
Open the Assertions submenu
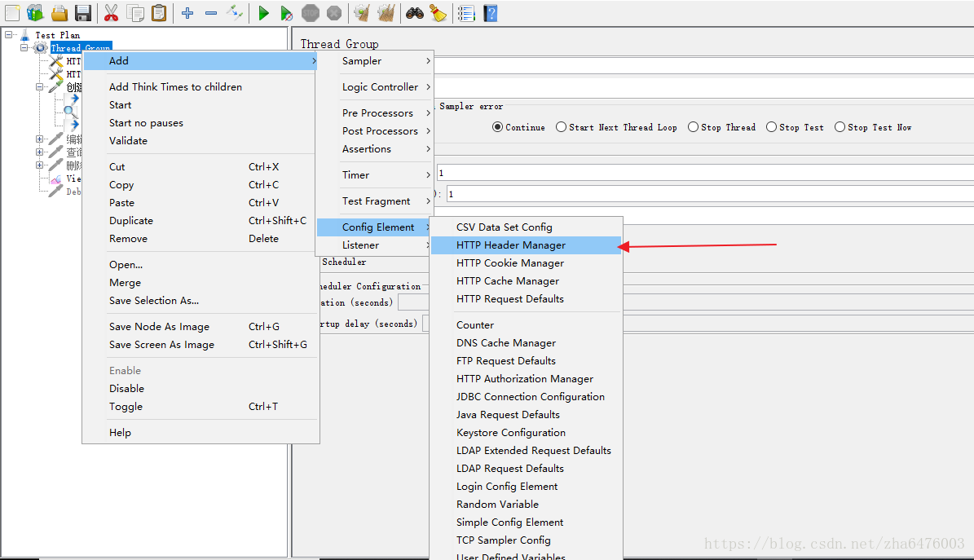374,149
